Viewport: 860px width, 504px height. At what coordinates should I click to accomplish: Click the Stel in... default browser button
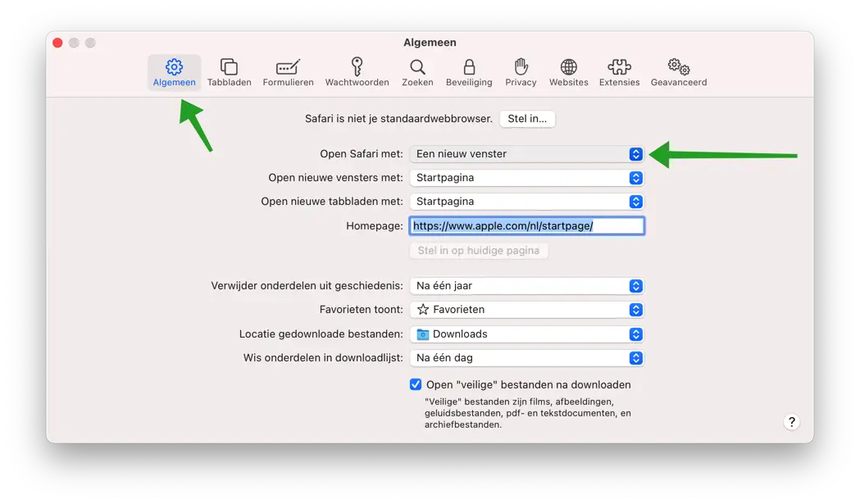pyautogui.click(x=527, y=119)
